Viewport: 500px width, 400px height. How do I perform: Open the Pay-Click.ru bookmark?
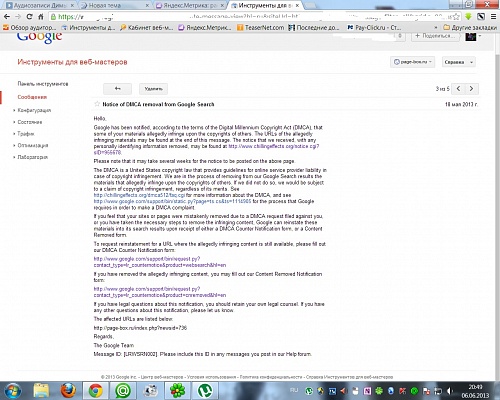[374, 28]
